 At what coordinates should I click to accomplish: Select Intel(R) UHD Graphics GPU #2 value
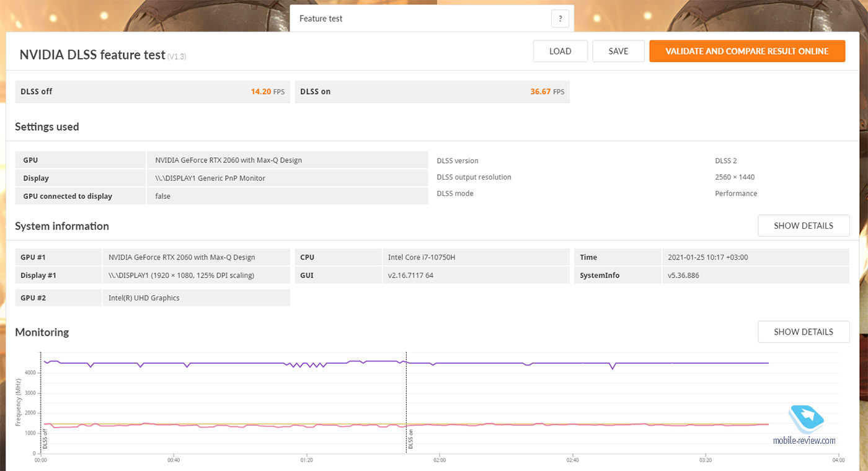(144, 298)
